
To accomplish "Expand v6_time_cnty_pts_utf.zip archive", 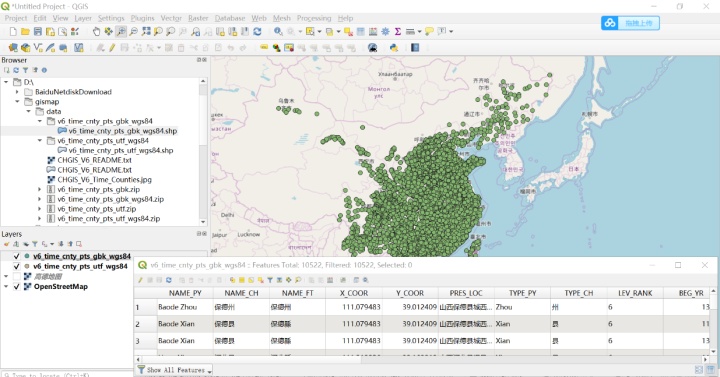I will 39,209.
